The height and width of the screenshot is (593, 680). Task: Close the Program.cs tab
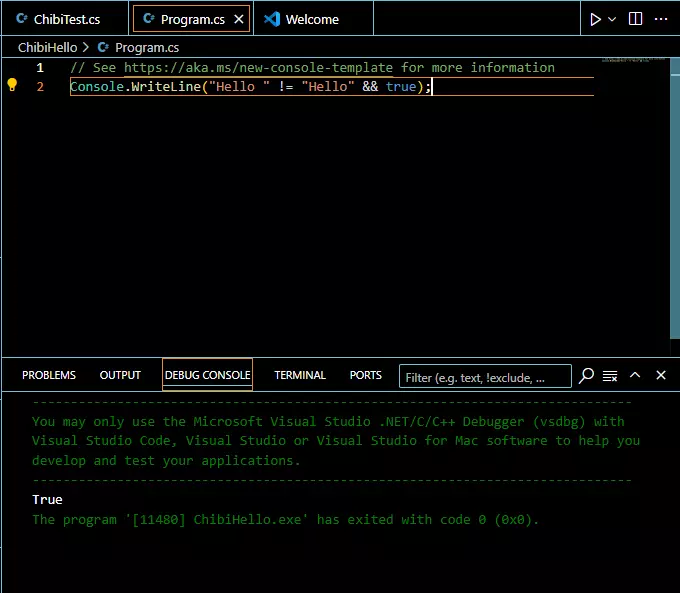(x=239, y=19)
